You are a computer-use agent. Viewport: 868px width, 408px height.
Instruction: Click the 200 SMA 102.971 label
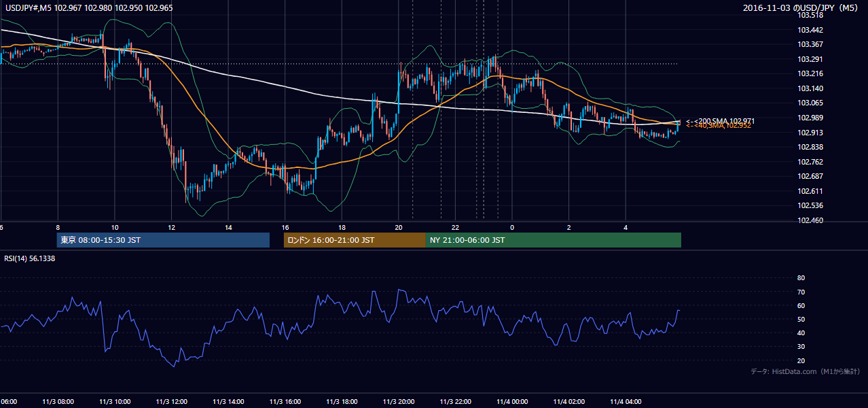pos(720,120)
